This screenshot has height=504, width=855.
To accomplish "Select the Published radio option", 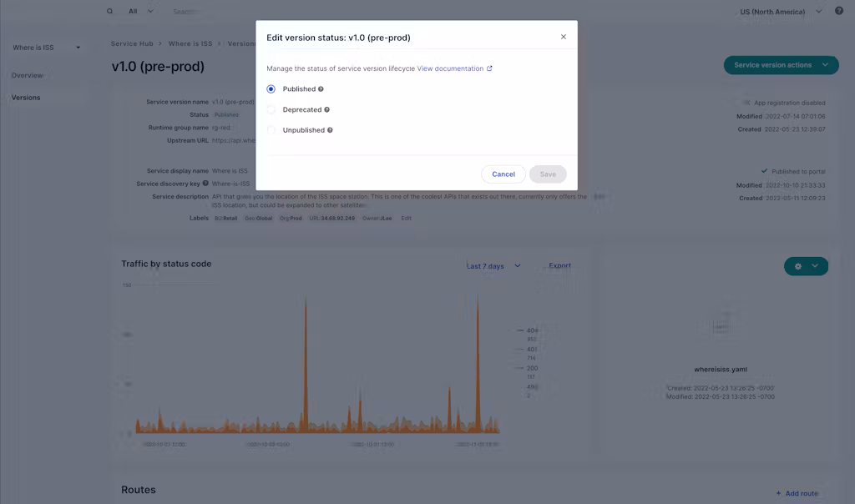I will 271,89.
